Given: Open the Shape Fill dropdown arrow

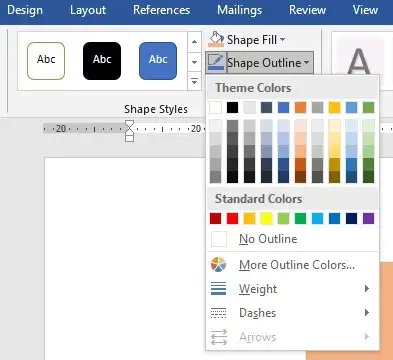Looking at the screenshot, I should coord(283,40).
